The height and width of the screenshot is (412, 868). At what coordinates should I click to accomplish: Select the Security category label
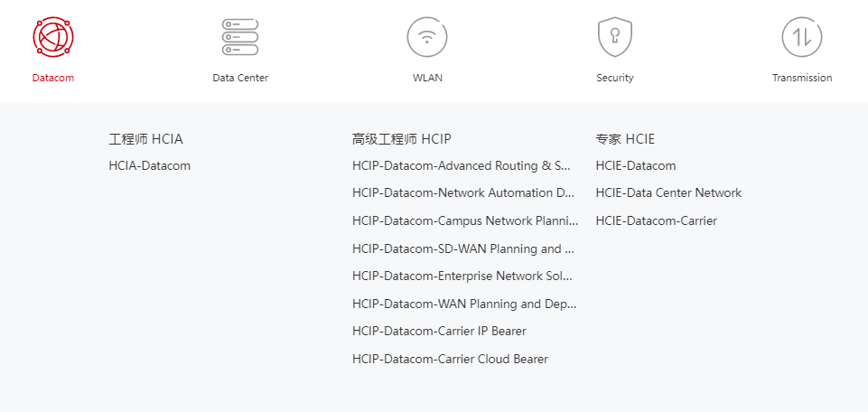(x=615, y=78)
